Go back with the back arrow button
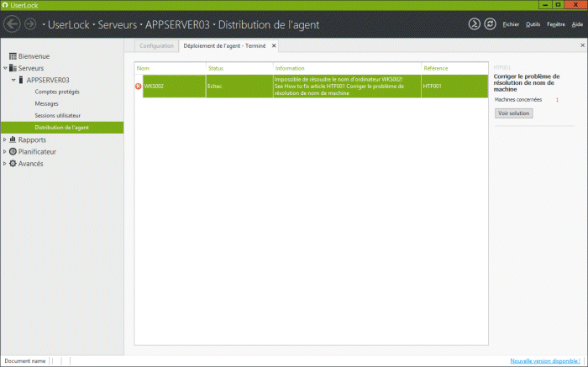Image resolution: width=588 pixels, height=367 pixels. tap(12, 24)
